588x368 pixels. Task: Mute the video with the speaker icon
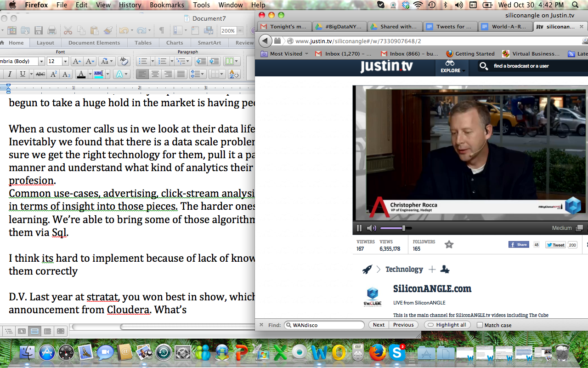tap(372, 228)
